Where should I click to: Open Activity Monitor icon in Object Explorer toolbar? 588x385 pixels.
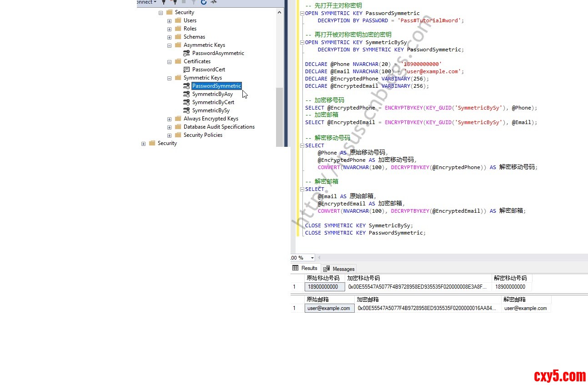(x=213, y=2)
